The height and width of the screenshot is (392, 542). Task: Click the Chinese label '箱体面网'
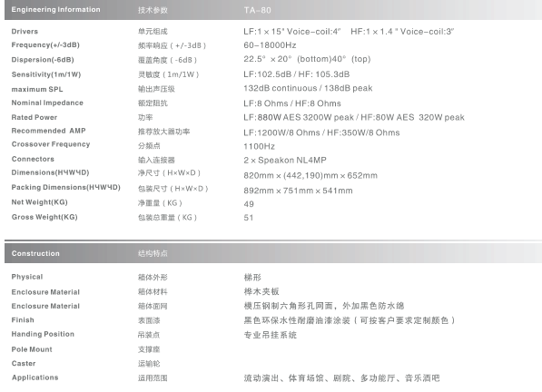[x=153, y=307]
